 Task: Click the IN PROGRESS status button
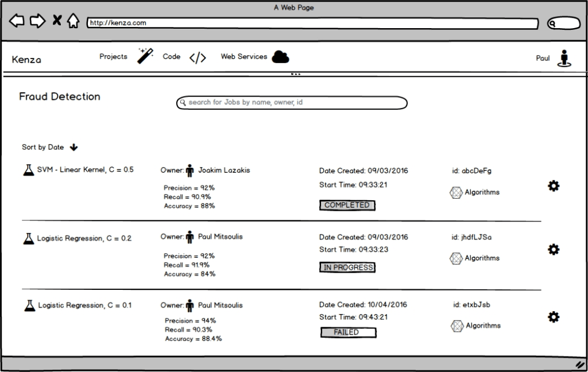(x=347, y=268)
